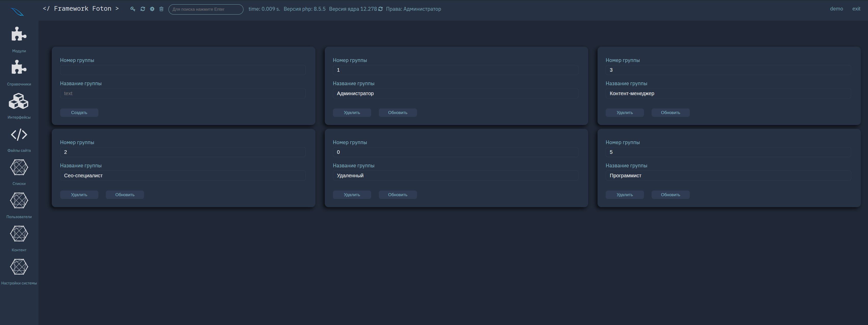
Task: Click the Создать button
Action: [x=79, y=112]
